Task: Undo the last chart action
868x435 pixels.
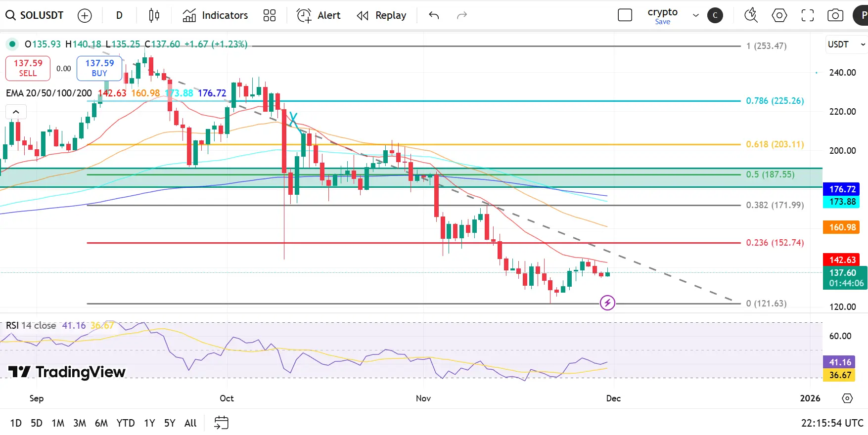Action: [x=434, y=16]
